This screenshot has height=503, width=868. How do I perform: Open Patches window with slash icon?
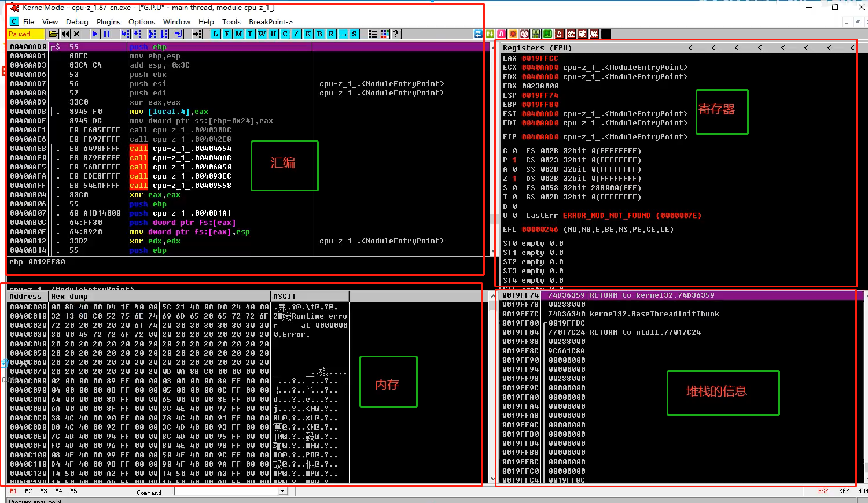tap(296, 34)
